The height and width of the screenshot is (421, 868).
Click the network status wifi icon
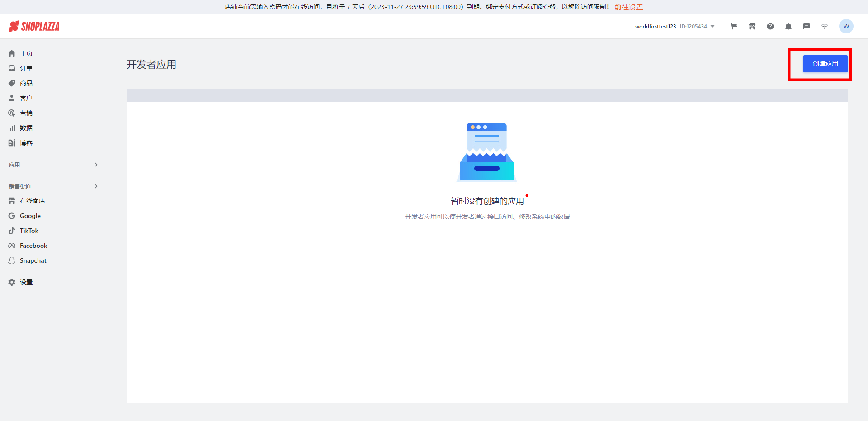pos(825,26)
